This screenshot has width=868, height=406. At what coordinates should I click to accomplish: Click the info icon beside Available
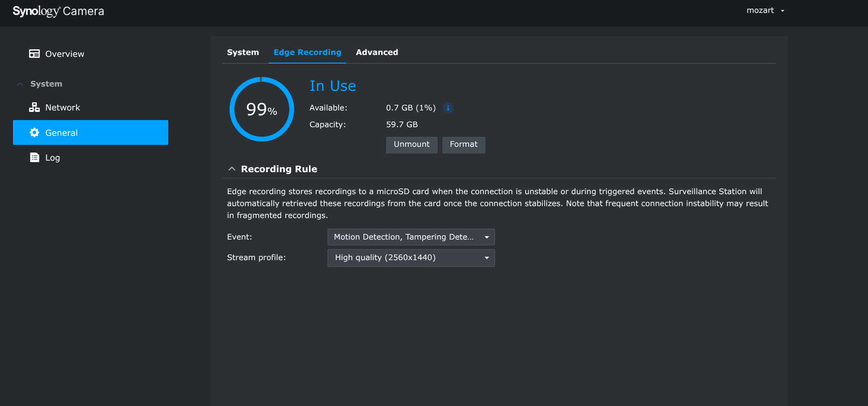448,108
